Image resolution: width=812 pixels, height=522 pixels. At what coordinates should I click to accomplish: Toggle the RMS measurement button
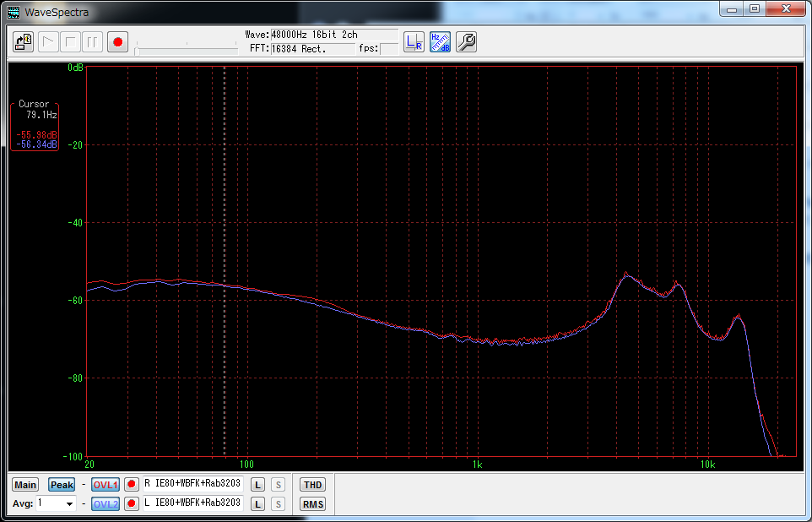coord(313,503)
